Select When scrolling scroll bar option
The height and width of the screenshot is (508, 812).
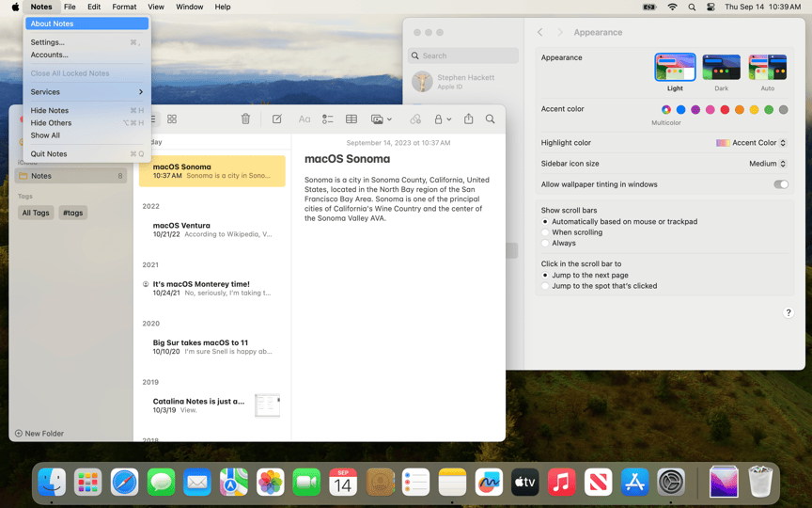[545, 232]
